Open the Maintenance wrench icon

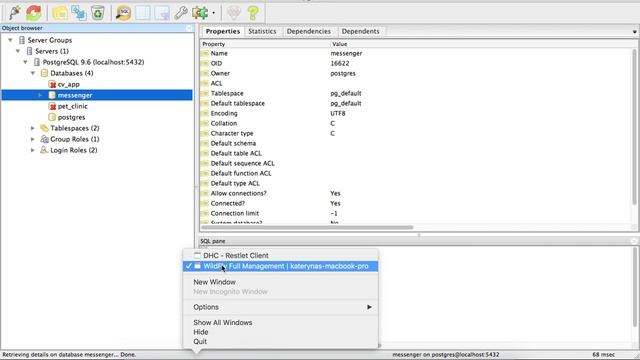point(181,13)
